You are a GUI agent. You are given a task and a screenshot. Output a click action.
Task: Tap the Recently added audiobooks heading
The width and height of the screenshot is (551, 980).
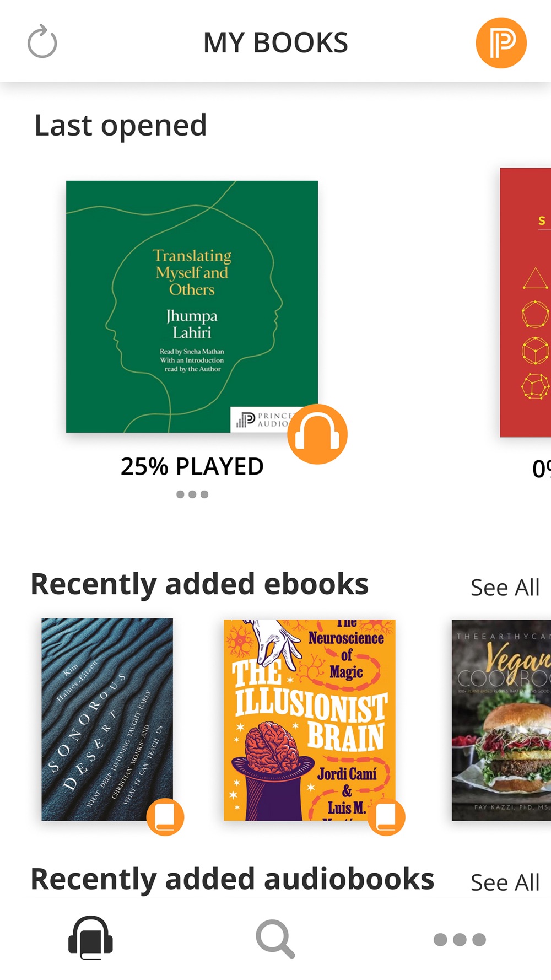click(x=233, y=879)
